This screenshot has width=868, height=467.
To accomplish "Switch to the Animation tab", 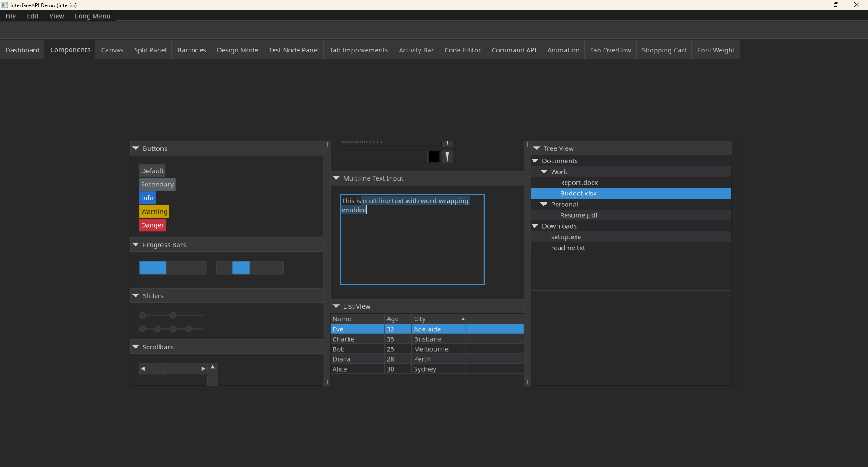I will (x=563, y=50).
